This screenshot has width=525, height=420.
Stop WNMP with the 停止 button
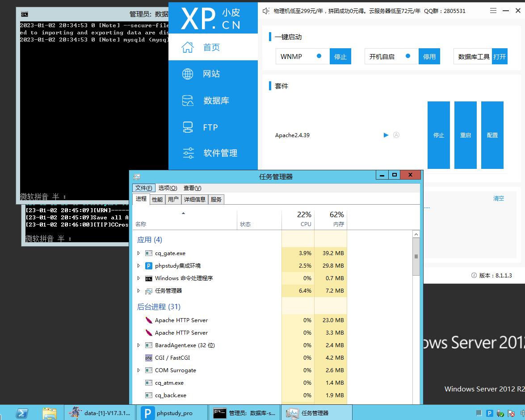(340, 56)
